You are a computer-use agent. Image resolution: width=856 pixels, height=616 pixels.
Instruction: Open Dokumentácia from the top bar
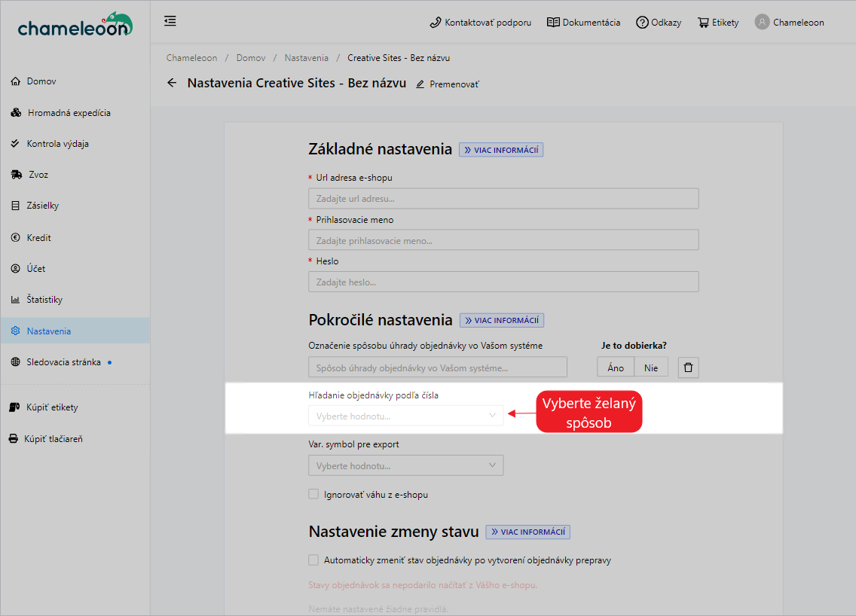pos(583,22)
